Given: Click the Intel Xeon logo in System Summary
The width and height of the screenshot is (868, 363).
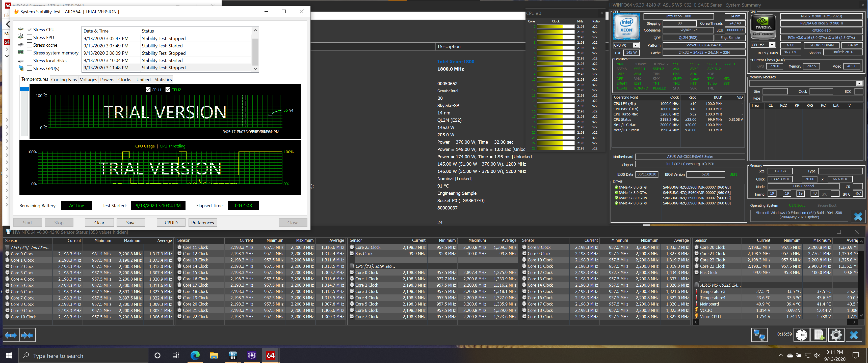Looking at the screenshot, I should pyautogui.click(x=626, y=27).
